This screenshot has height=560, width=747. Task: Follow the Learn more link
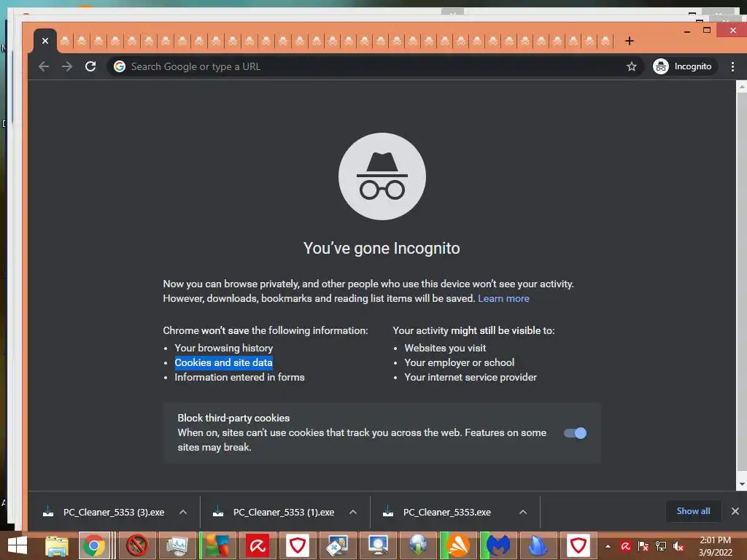503,298
